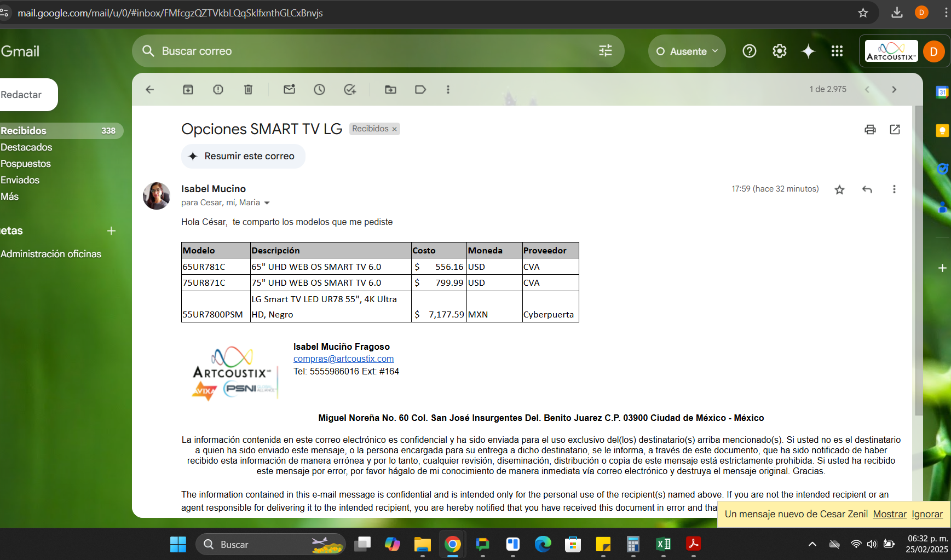Open Gmail settings gear
The width and height of the screenshot is (951, 560).
coord(779,51)
